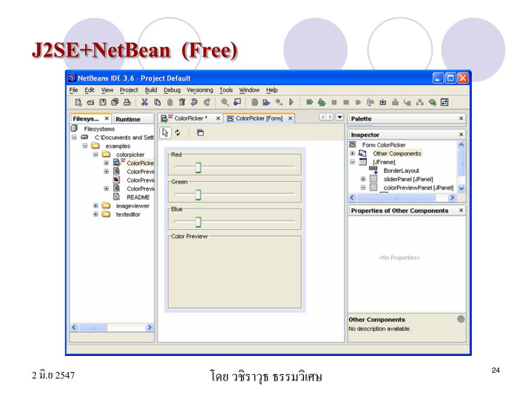Viewport: 532px width, 399px height.
Task: Close the ColorPicker [Form] tab
Action: pos(290,118)
